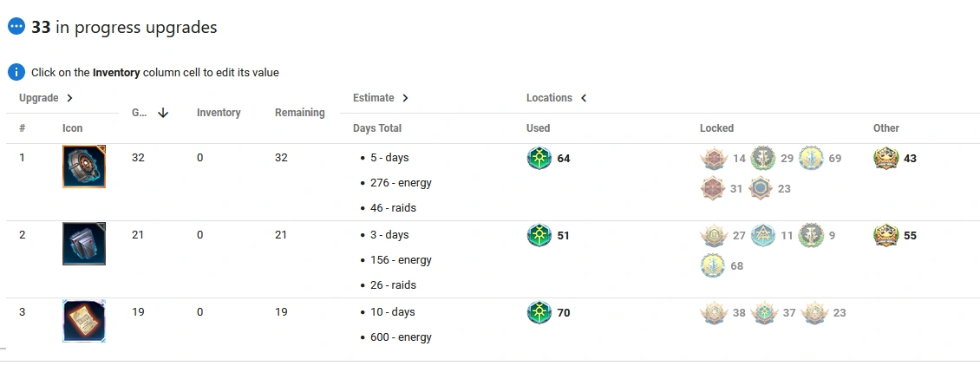Click the Remaining column header
This screenshot has width=980, height=366.
(x=299, y=113)
